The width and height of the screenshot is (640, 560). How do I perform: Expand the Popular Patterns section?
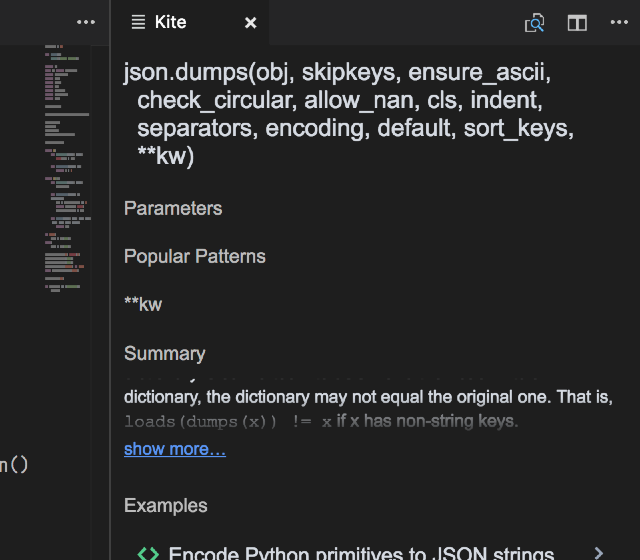click(195, 256)
